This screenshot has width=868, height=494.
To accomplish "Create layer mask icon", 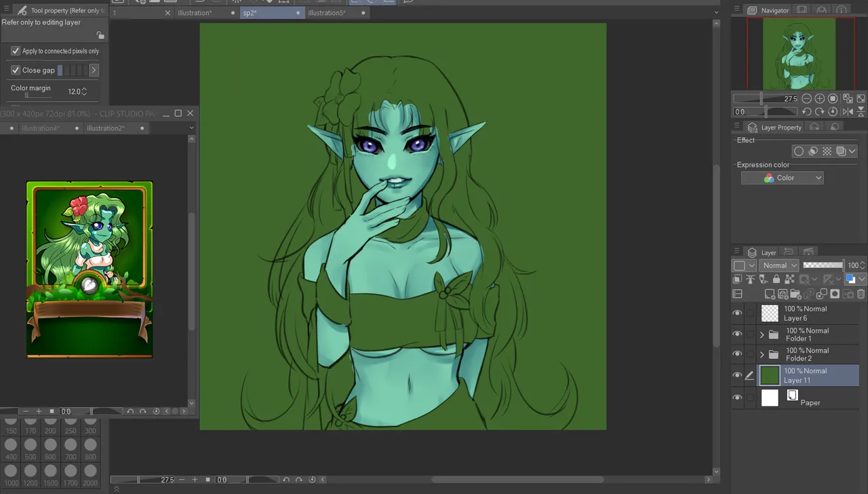I will click(x=835, y=294).
